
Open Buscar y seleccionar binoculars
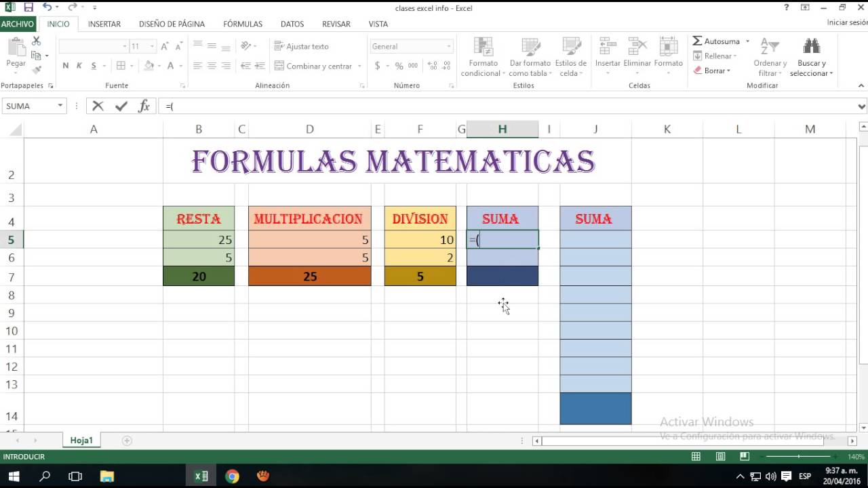click(811, 47)
